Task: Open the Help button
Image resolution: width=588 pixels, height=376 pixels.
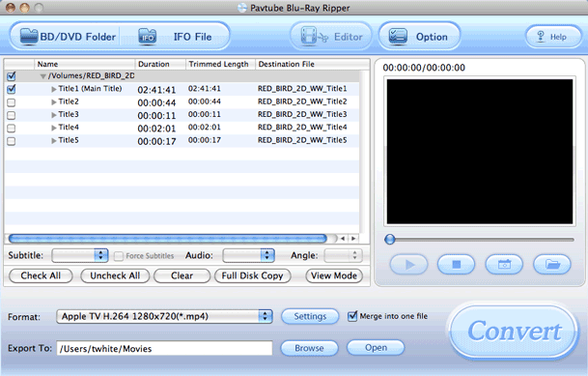Action: tap(552, 37)
